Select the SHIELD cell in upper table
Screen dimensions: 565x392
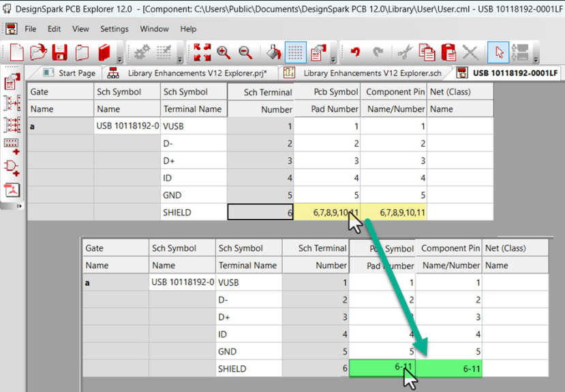pyautogui.click(x=194, y=213)
